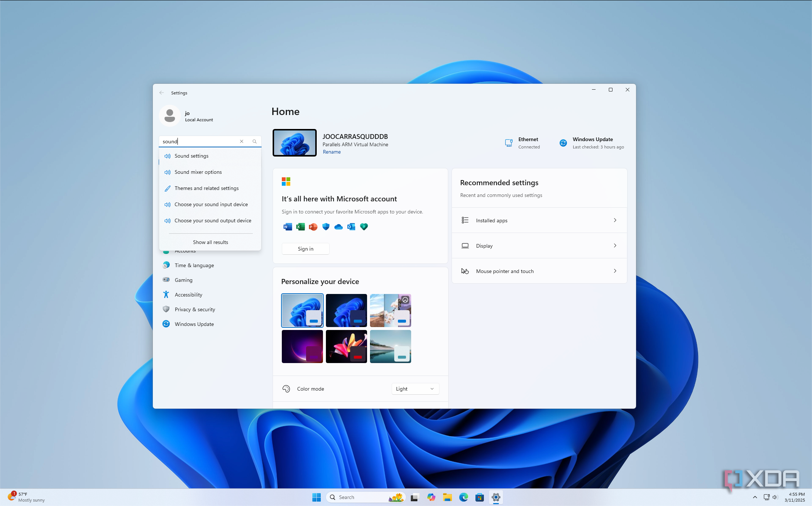Screen dimensions: 812x506
Task: Open Microsoft Store from the taskbar
Action: tap(479, 497)
